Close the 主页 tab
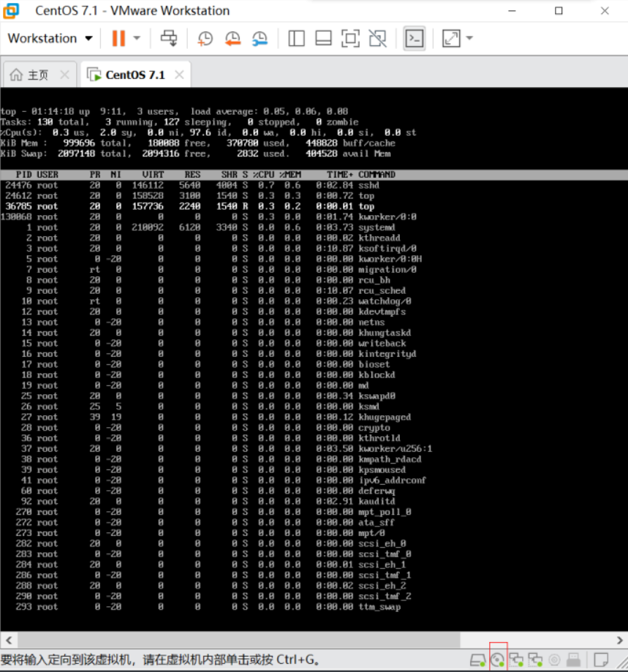The image size is (628, 672). coord(64,75)
